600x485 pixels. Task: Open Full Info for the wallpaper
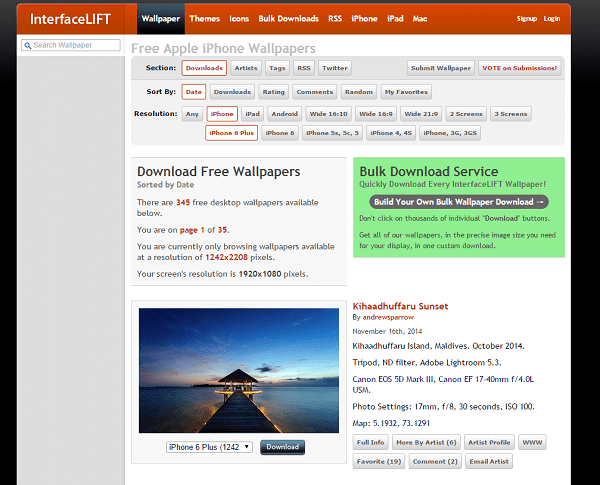tap(370, 442)
